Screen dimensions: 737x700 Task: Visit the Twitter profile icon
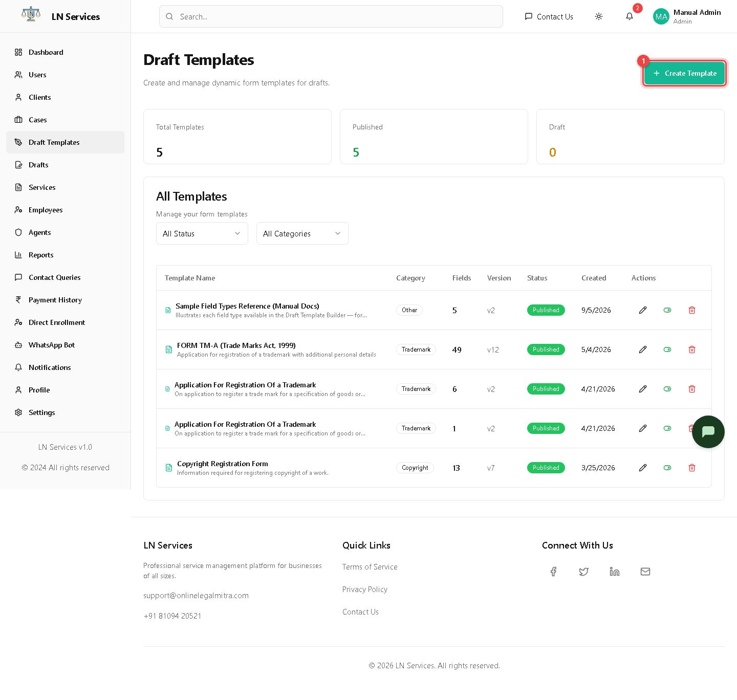coord(584,572)
